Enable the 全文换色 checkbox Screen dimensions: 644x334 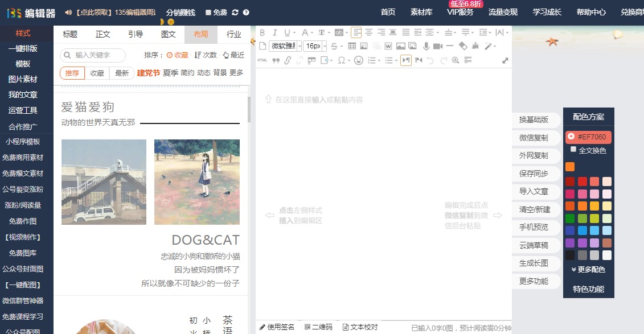573,150
